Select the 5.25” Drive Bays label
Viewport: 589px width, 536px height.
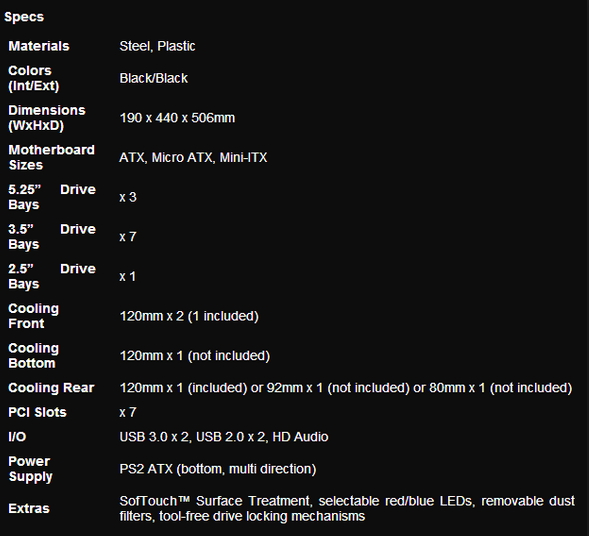(52, 197)
